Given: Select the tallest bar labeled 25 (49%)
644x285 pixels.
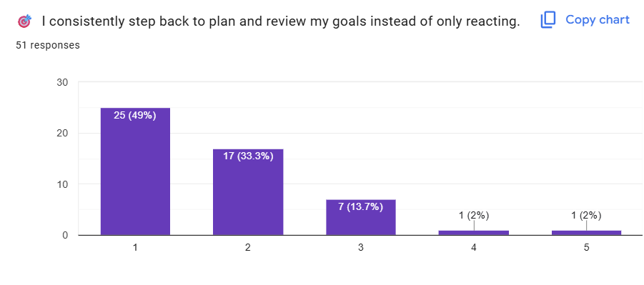Looking at the screenshot, I should coord(135,171).
